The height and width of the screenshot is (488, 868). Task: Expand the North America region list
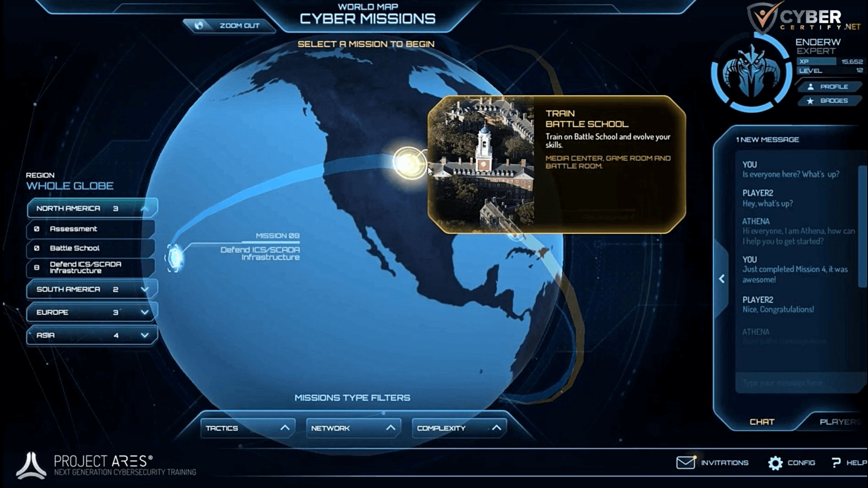pos(144,207)
